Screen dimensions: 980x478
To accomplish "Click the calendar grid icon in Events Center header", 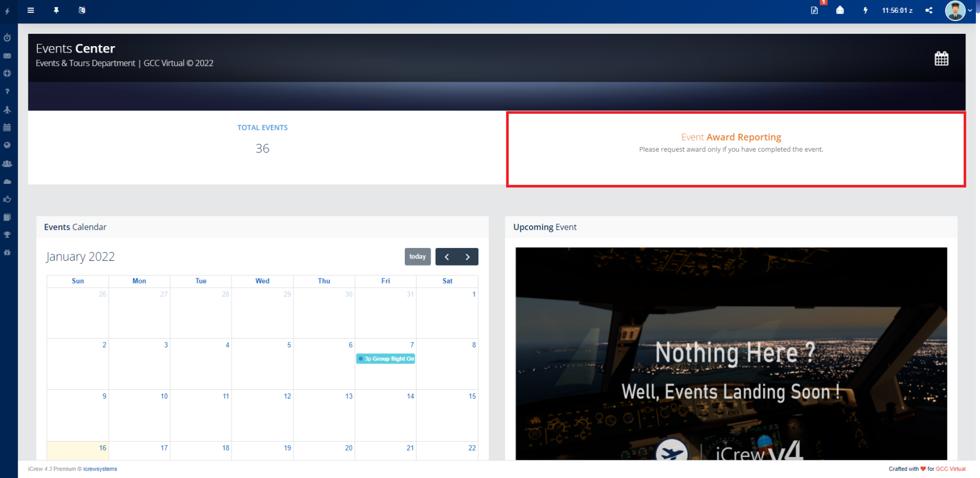I will coord(942,58).
